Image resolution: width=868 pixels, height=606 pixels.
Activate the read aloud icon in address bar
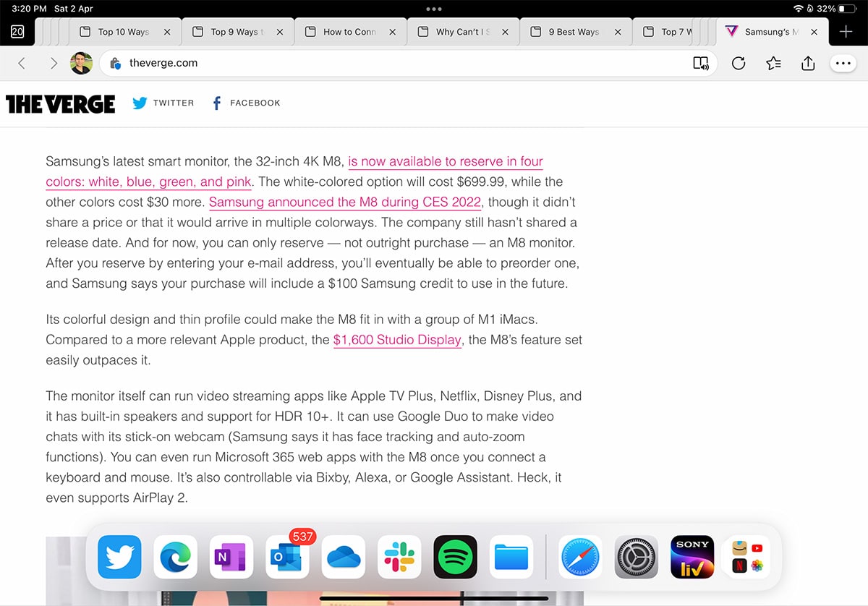[700, 64]
